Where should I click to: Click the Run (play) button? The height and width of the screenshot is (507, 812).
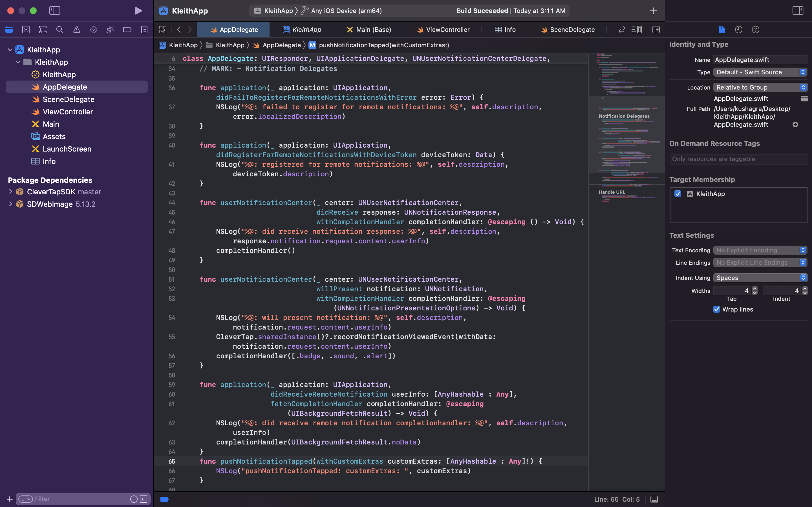tap(138, 11)
